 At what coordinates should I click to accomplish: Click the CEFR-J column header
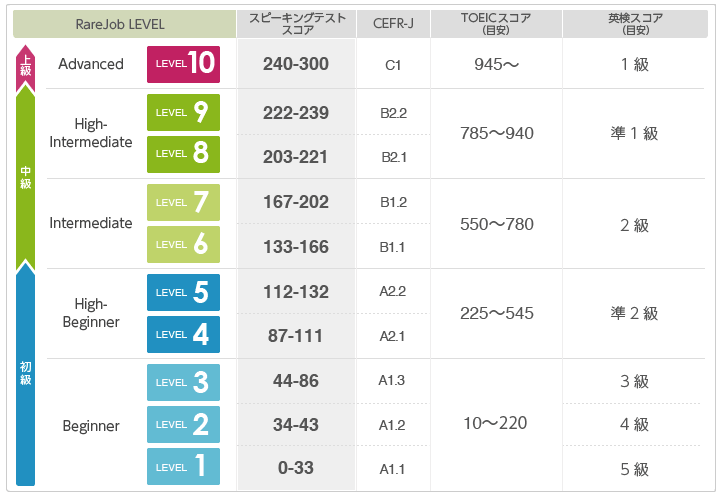tap(393, 24)
